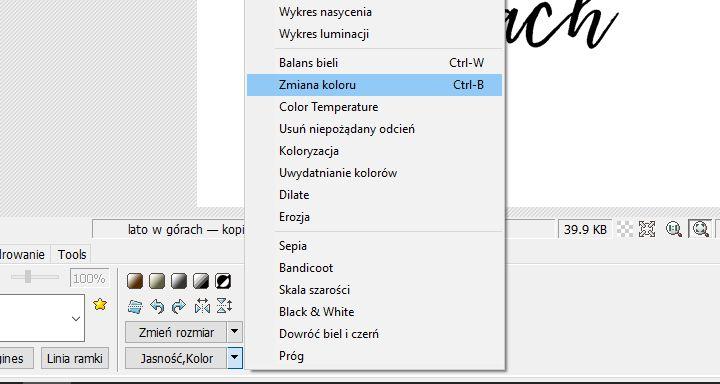The image size is (720, 384).
Task: Click the opacity slider handle
Action: (28, 277)
